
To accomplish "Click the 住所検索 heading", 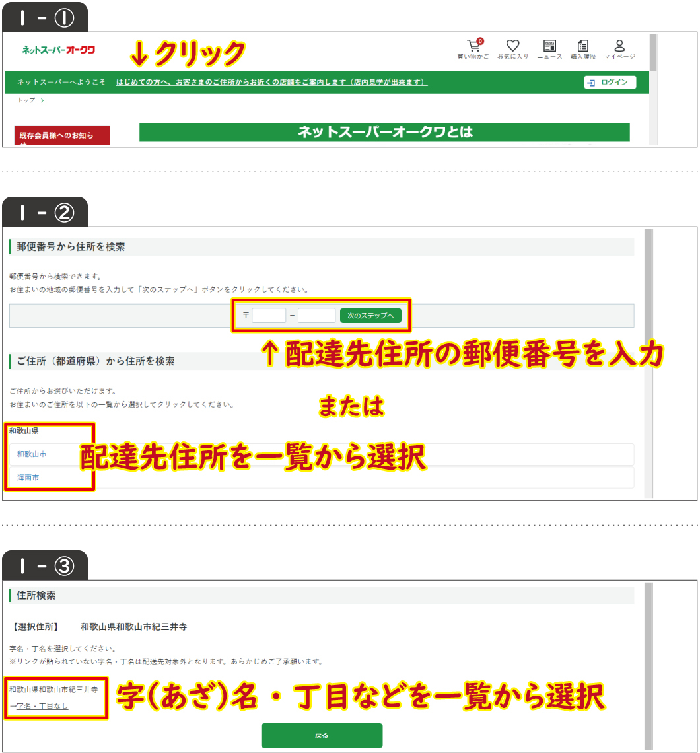I will click(36, 596).
